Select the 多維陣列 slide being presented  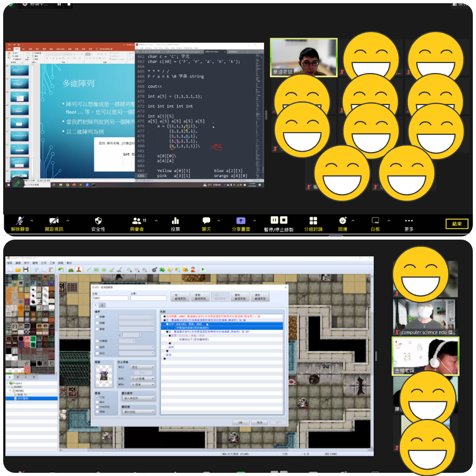pos(19,163)
